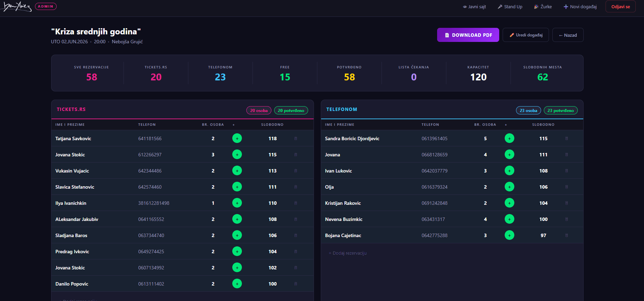
Task: Click the TICKETS.RS stat value 20
Action: coord(156,77)
